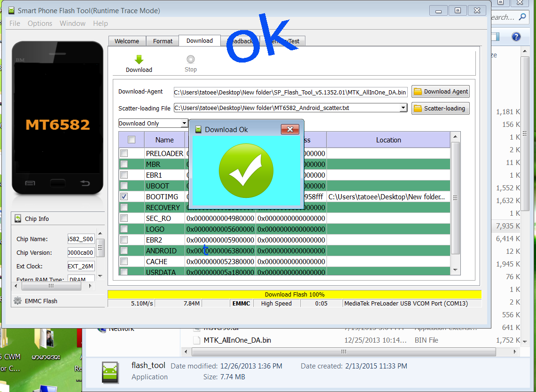Select the Download tab

click(x=200, y=41)
